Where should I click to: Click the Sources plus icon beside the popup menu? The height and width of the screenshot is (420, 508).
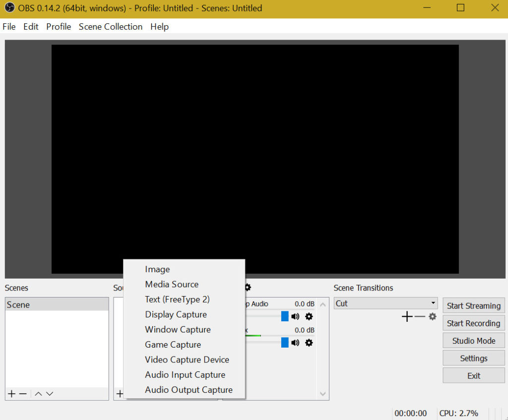(x=120, y=394)
